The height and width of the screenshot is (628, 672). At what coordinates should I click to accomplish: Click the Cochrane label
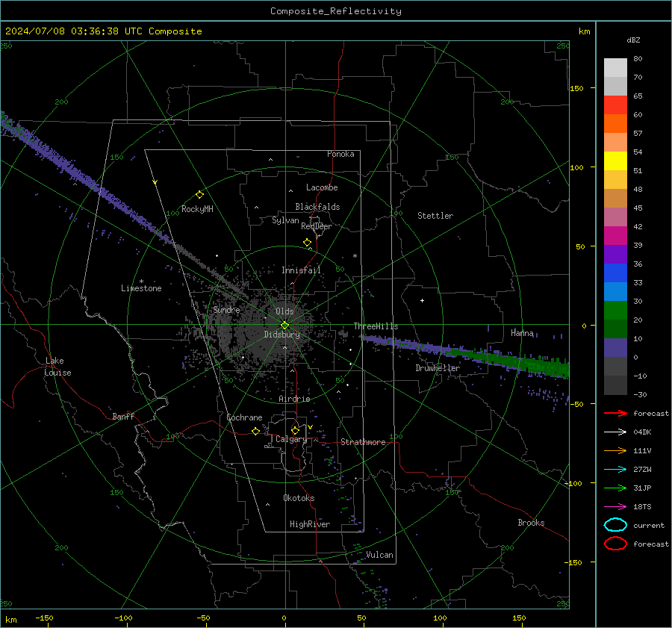tap(244, 417)
